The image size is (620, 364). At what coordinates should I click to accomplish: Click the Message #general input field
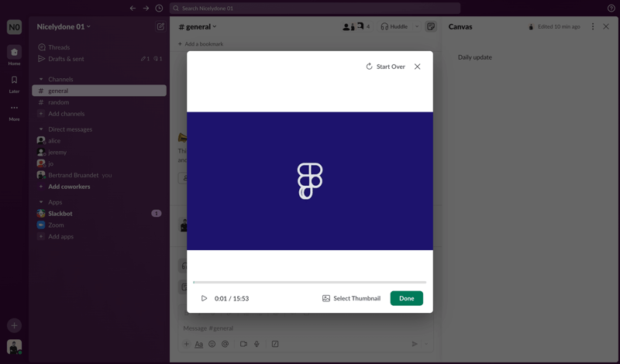[306, 328]
